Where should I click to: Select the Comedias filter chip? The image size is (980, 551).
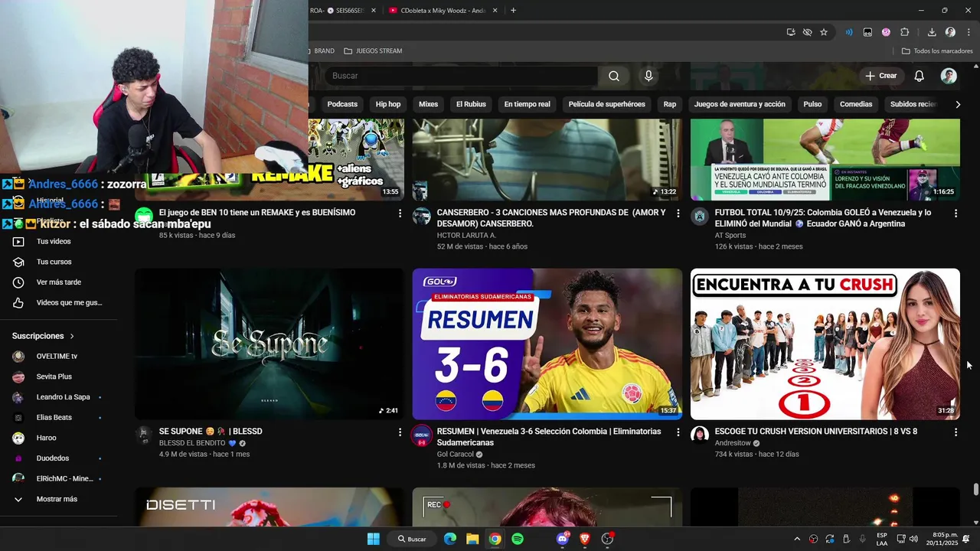pos(856,104)
